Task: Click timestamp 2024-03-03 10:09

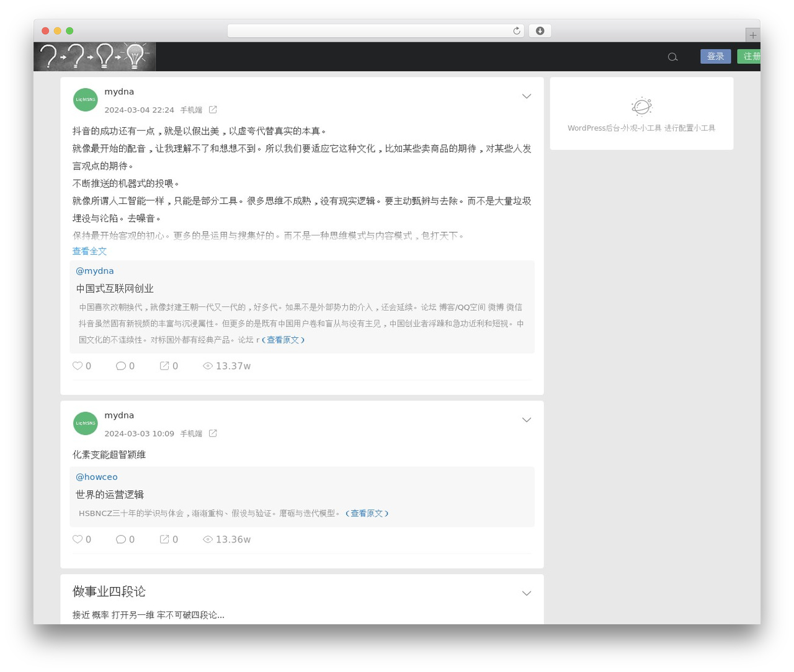Action: coord(139,433)
